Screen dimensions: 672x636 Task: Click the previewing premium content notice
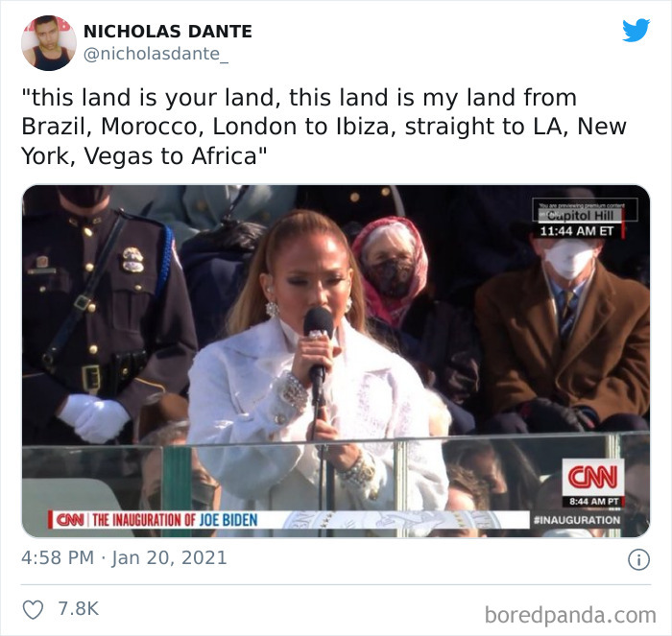[x=581, y=205]
